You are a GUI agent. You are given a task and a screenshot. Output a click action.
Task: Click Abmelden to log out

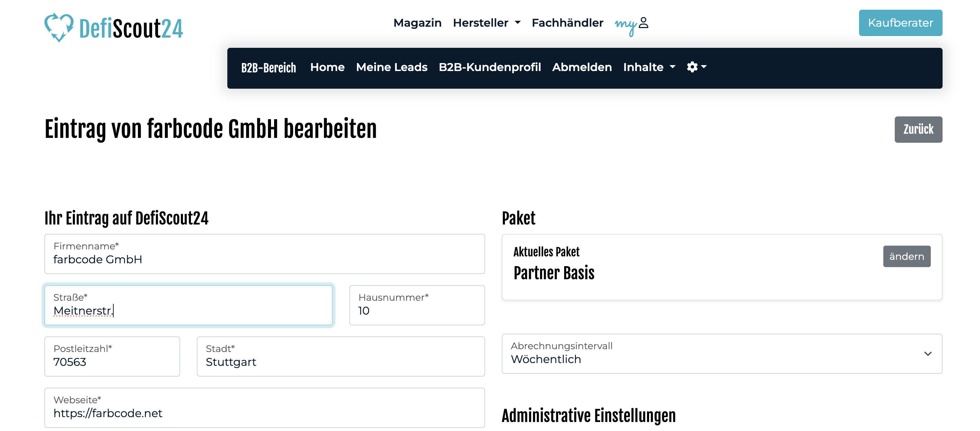(x=582, y=67)
